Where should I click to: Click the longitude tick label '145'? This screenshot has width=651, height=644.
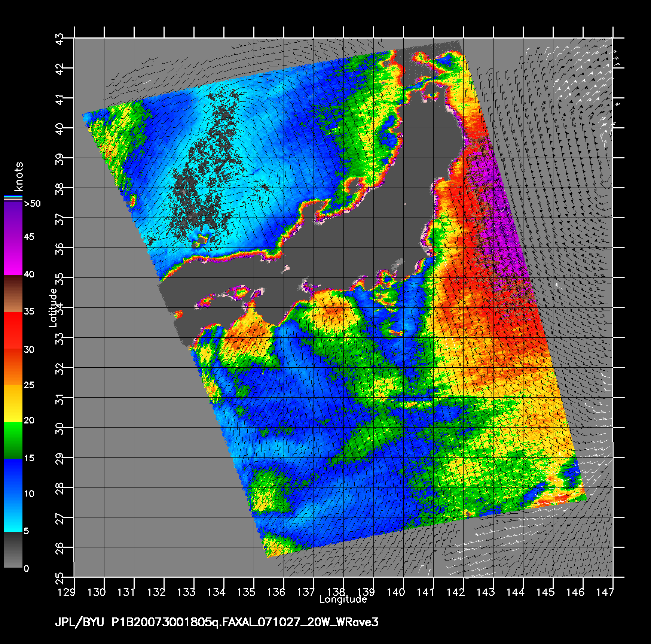545,592
